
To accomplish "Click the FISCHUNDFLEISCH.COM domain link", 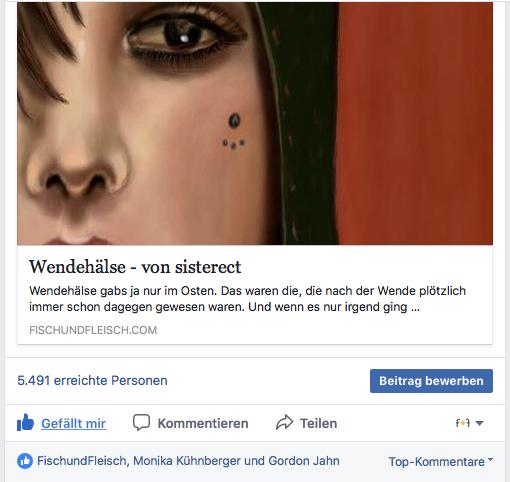I will tap(93, 330).
